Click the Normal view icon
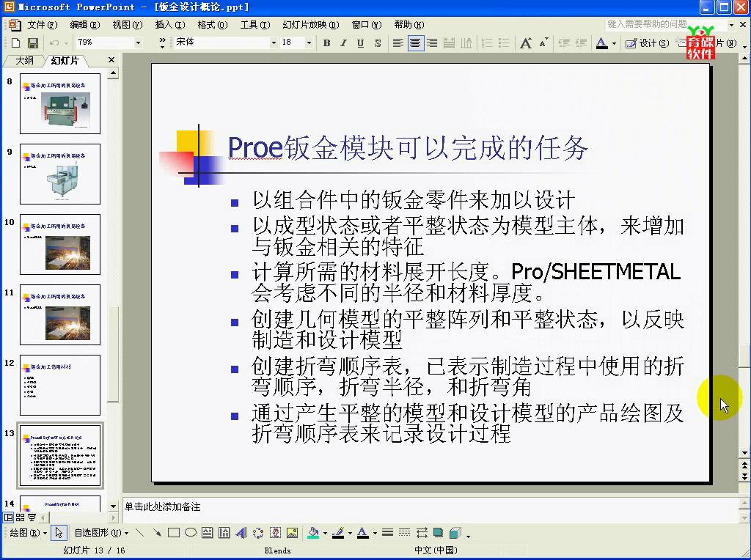The image size is (751, 560). tap(9, 517)
